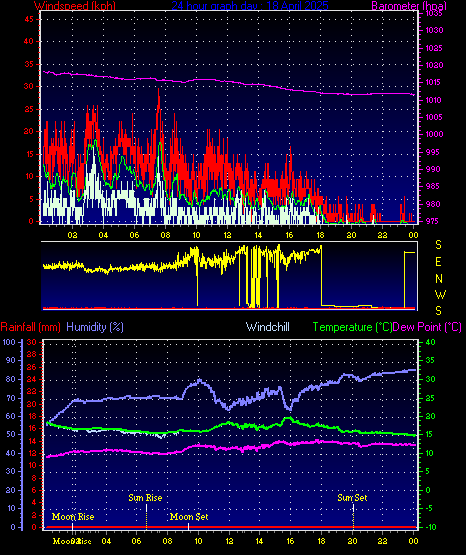This screenshot has height=555, width=466.
Task: Click the 50 humidity scale value
Action: [x=11, y=434]
